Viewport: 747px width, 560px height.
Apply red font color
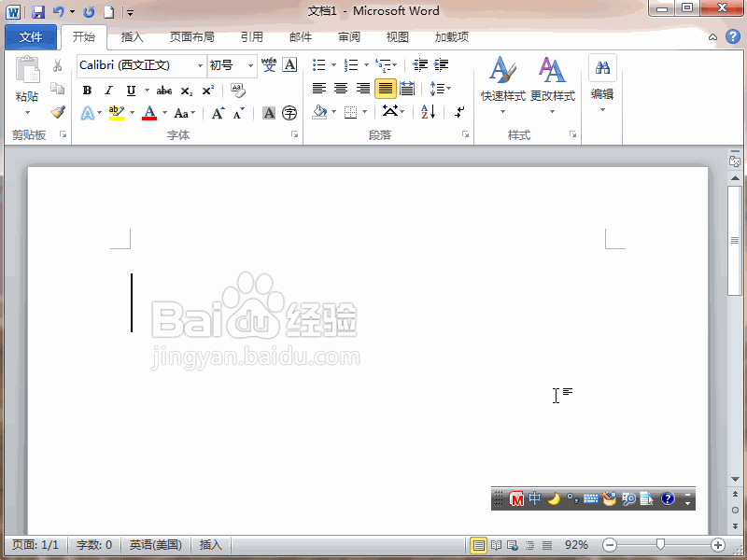click(x=149, y=113)
